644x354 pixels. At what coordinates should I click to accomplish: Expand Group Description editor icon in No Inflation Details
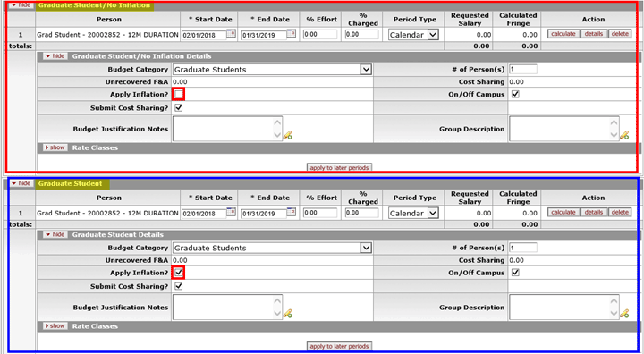click(624, 135)
